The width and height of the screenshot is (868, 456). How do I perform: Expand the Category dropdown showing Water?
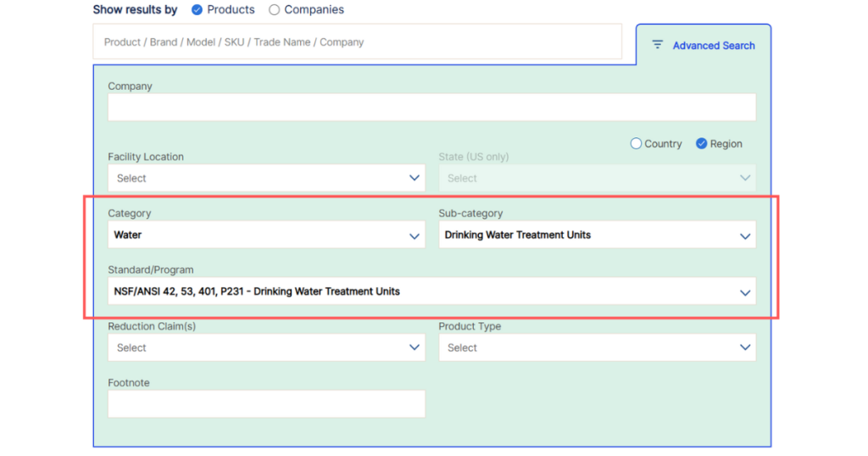point(266,235)
